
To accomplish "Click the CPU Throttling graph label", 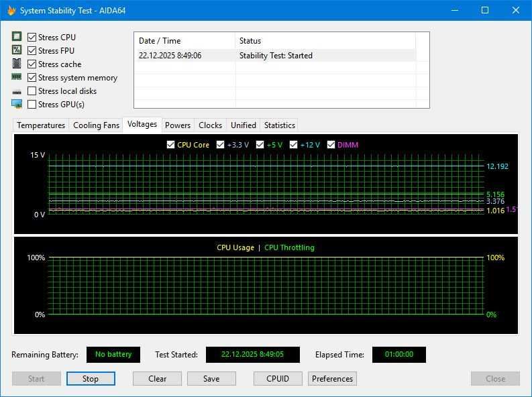I will (289, 247).
